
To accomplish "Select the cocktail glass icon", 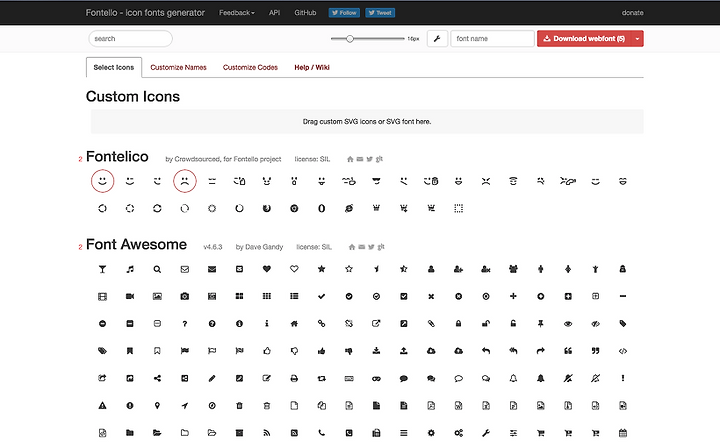I will [x=102, y=269].
